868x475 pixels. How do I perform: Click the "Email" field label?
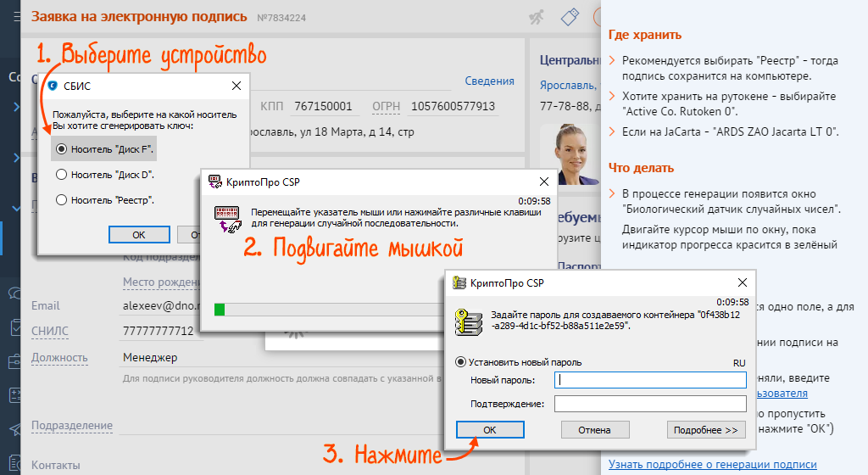click(46, 305)
